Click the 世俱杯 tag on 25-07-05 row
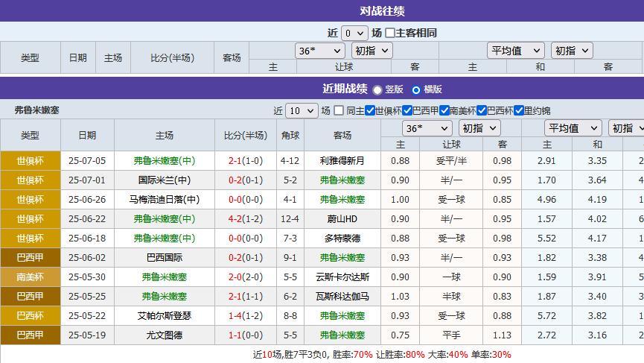 (x=31, y=161)
